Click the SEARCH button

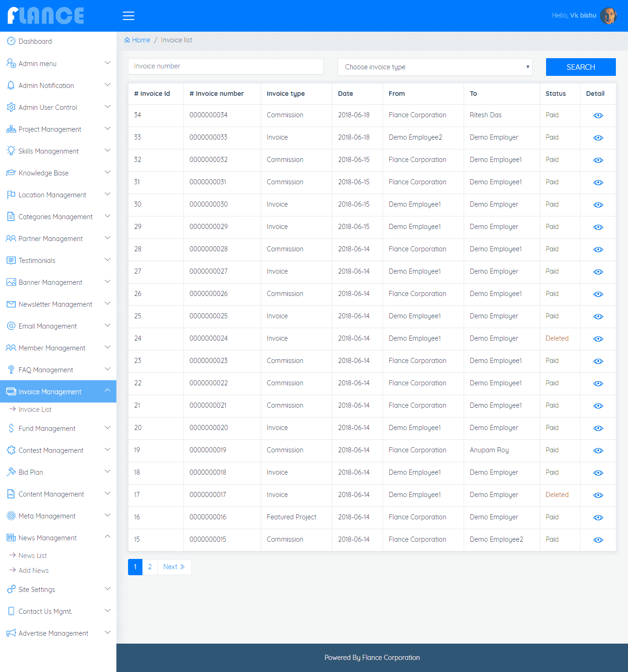tap(581, 67)
